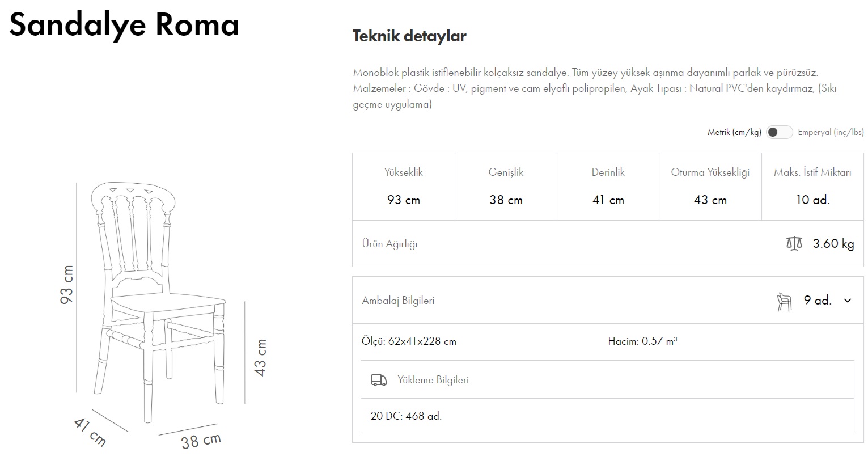
Task: Open the Ambalaj Bilgileri section label
Action: click(x=398, y=301)
